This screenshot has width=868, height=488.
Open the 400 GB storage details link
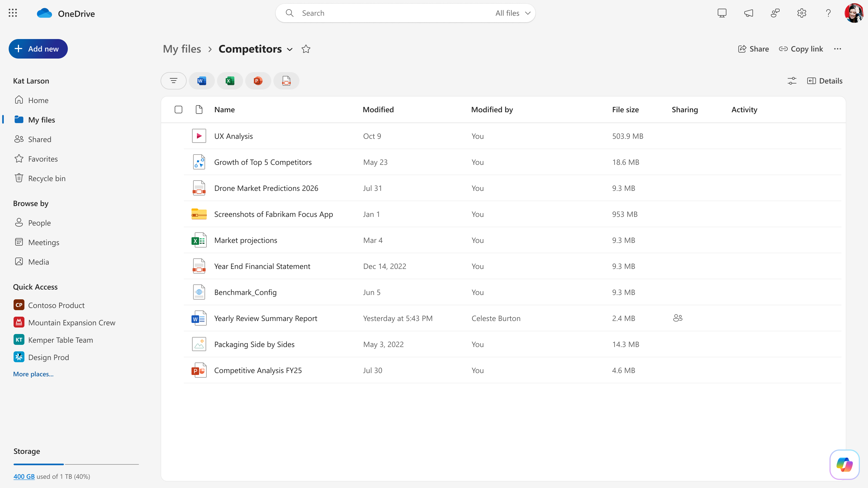24,476
